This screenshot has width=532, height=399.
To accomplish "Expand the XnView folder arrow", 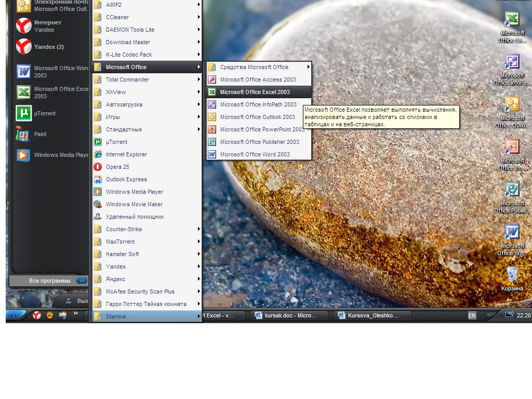I will tap(199, 92).
